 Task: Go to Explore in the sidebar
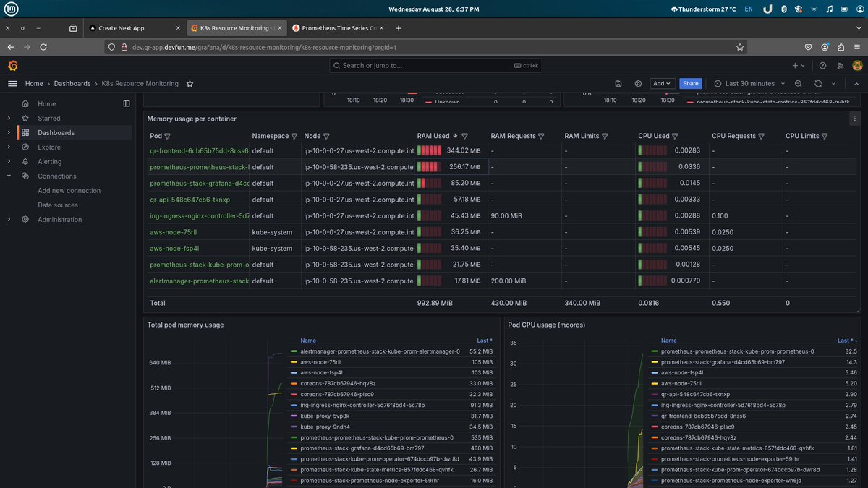[49, 147]
